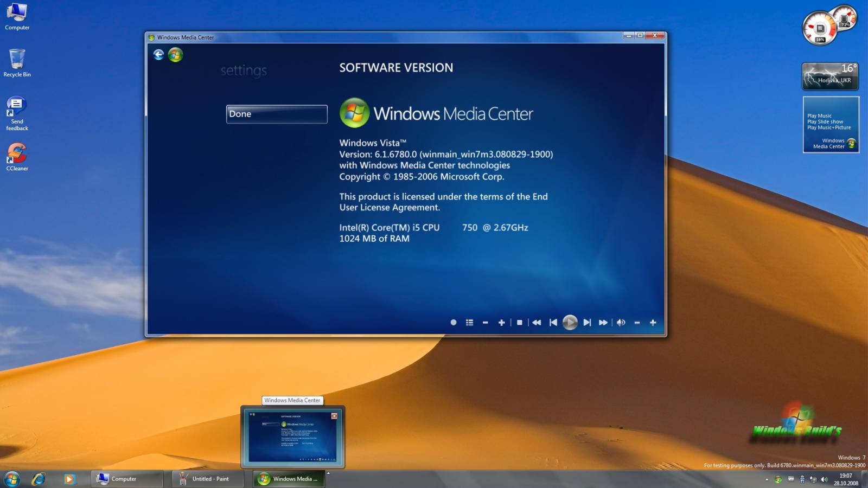The width and height of the screenshot is (868, 488).
Task: Open the system volume tray icon
Action: click(x=825, y=479)
